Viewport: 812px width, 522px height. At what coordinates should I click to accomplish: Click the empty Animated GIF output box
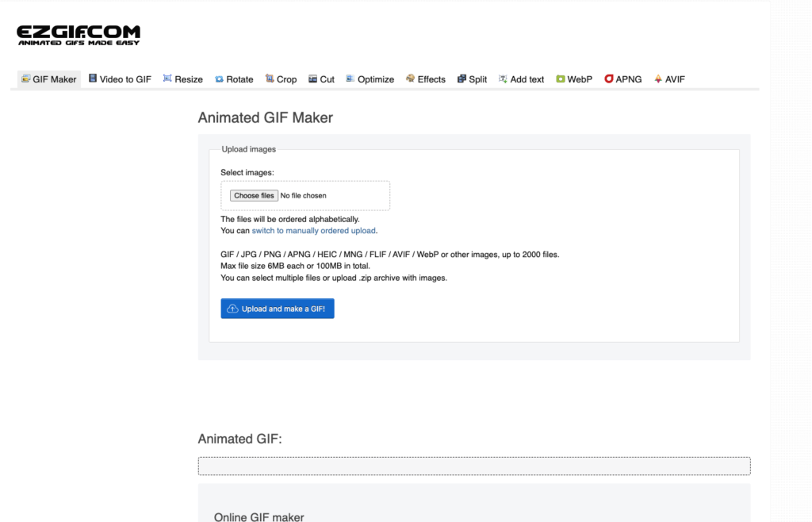(x=473, y=466)
